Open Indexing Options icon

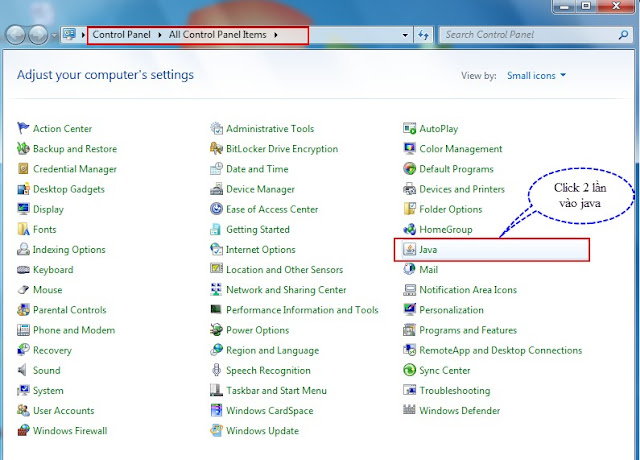(23, 249)
